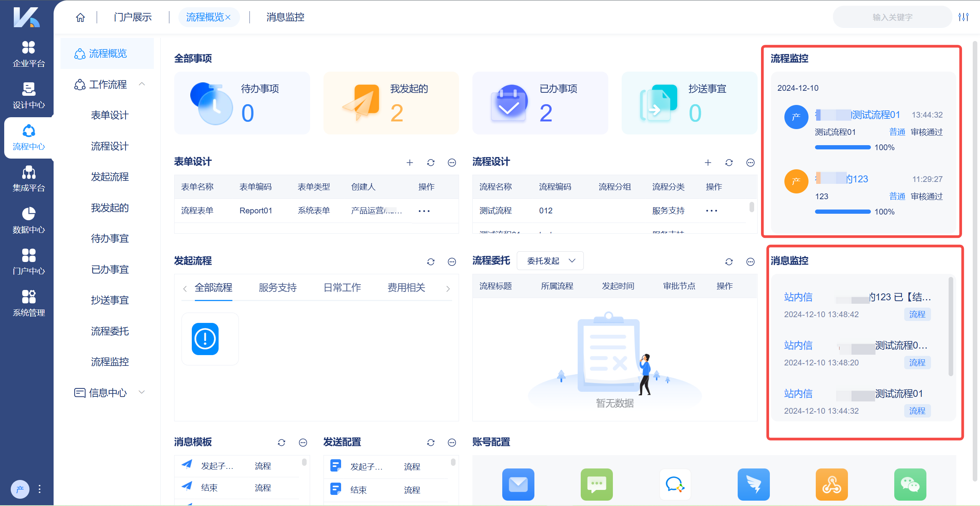
Task: Add new process via 流程设计 plus icon
Action: (x=708, y=162)
